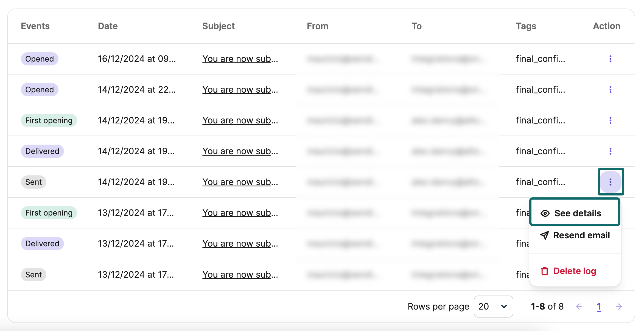Click final_confi... tag in 16/12/2024 row
This screenshot has height=331, width=644.
point(540,59)
